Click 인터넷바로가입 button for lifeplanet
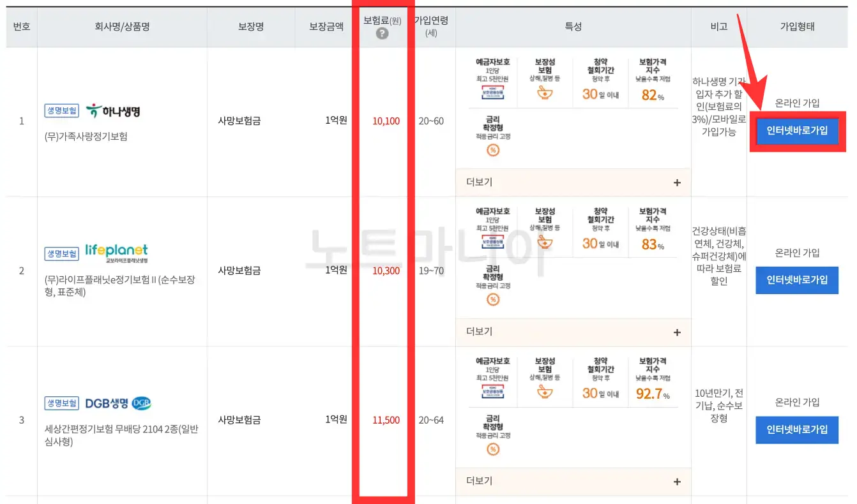857x504 pixels. pos(796,280)
